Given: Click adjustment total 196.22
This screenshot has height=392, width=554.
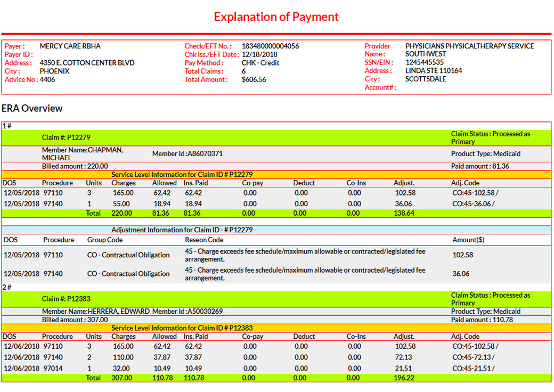Looking at the screenshot, I should pyautogui.click(x=404, y=378).
